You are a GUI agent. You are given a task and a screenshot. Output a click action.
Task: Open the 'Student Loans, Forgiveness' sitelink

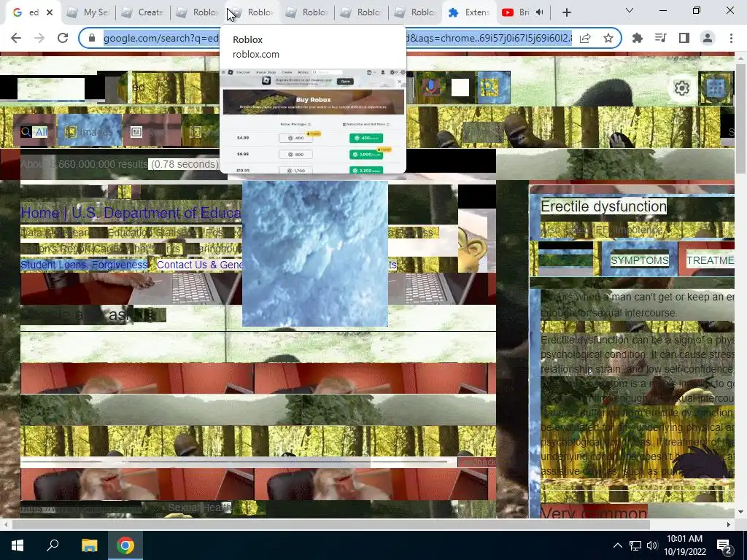pyautogui.click(x=84, y=265)
